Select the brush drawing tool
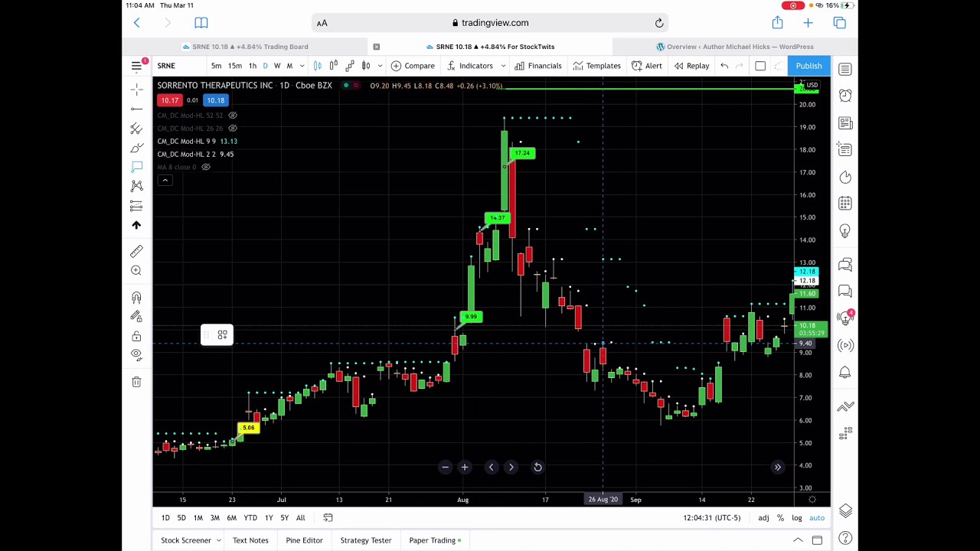The height and width of the screenshot is (551, 980). (x=136, y=148)
